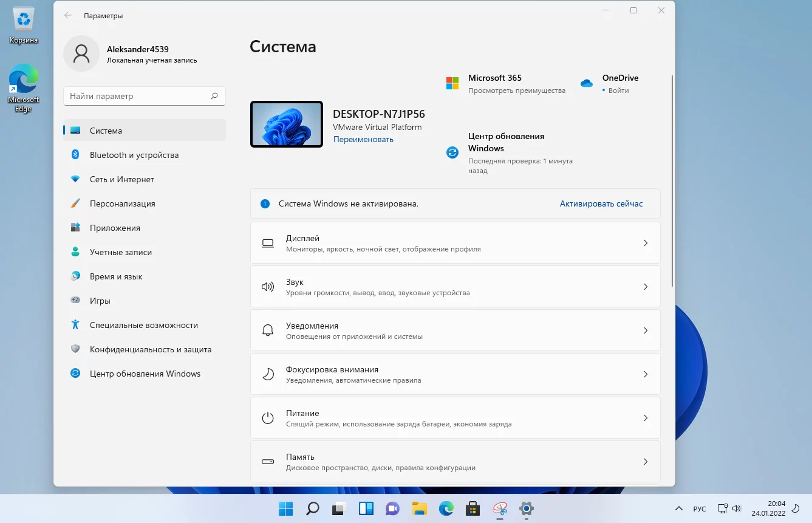Select the Personalization paintbrush icon
This screenshot has width=812, height=523.
point(75,203)
